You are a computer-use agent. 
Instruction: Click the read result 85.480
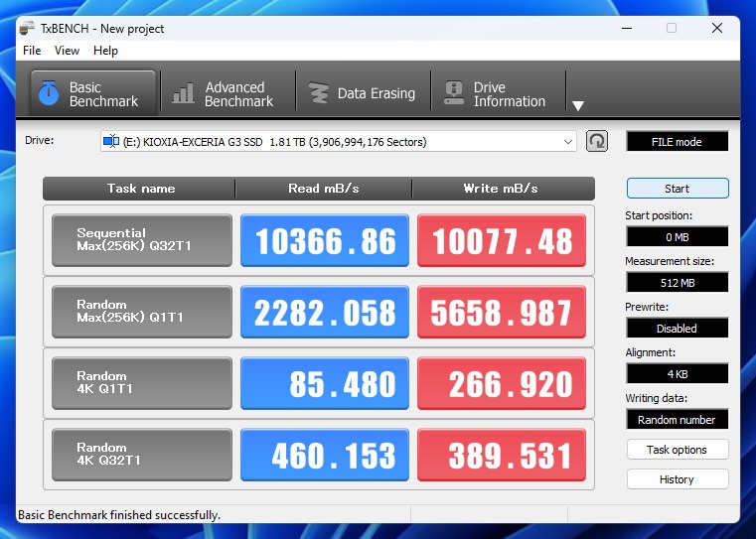coord(325,383)
